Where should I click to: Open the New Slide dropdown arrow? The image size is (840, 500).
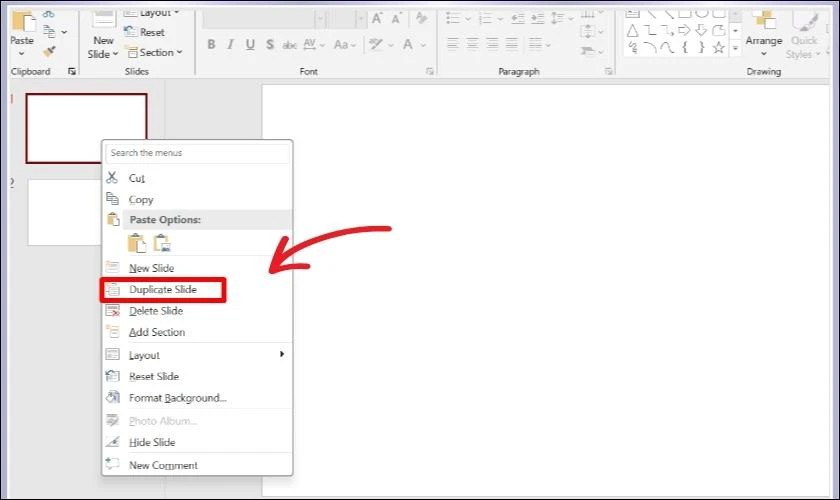(x=115, y=54)
